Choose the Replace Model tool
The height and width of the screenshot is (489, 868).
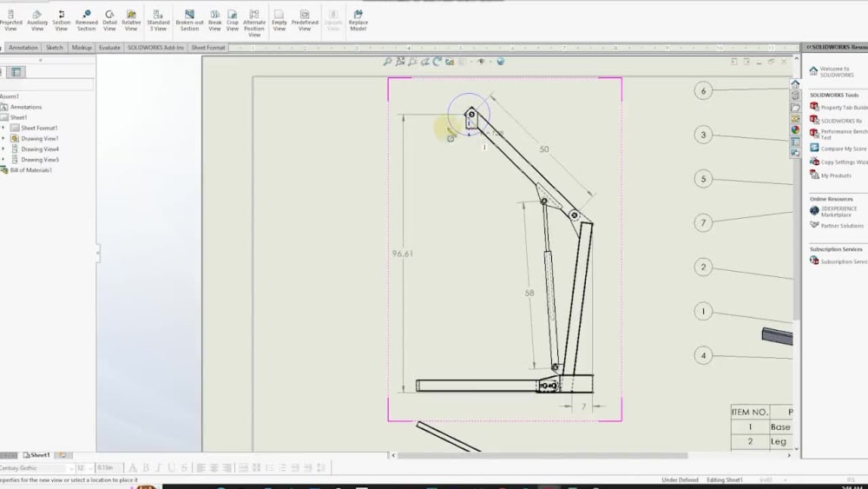[358, 21]
